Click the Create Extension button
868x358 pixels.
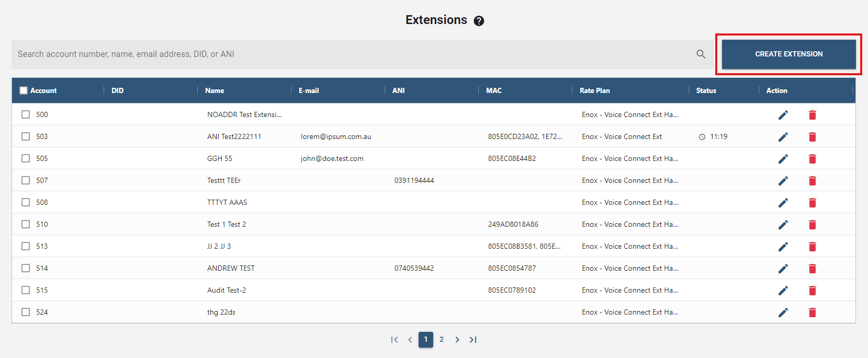[x=788, y=54]
